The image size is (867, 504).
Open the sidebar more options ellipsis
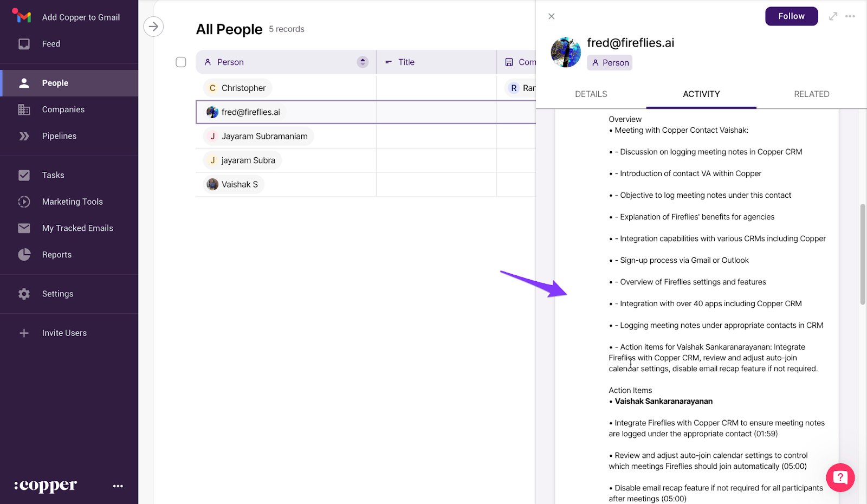tap(118, 486)
